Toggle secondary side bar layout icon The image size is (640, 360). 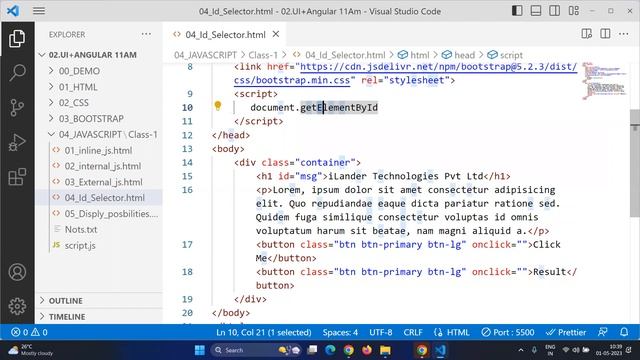555,11
